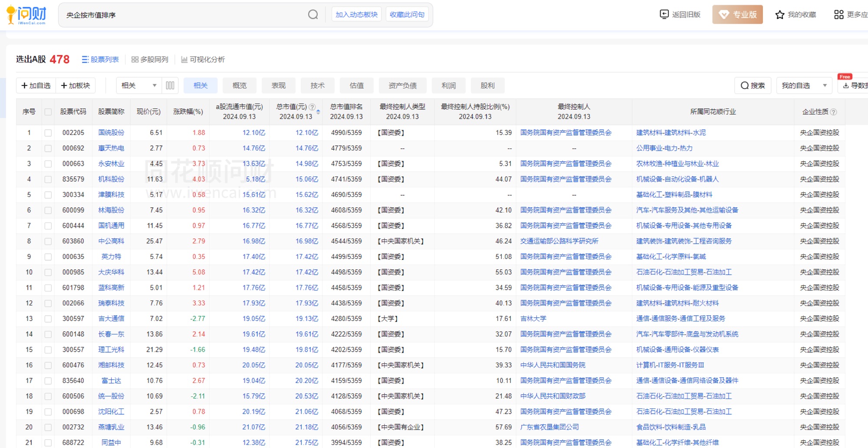Check the box for 国统股份 row
Viewport: 868px width, 448px height.
pyautogui.click(x=48, y=133)
